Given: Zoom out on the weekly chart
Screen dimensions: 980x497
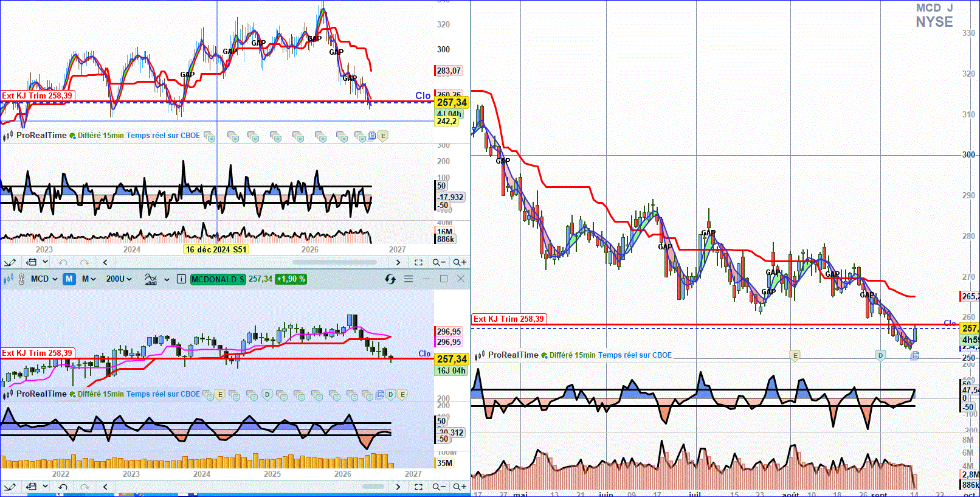Looking at the screenshot, I should point(438,262).
